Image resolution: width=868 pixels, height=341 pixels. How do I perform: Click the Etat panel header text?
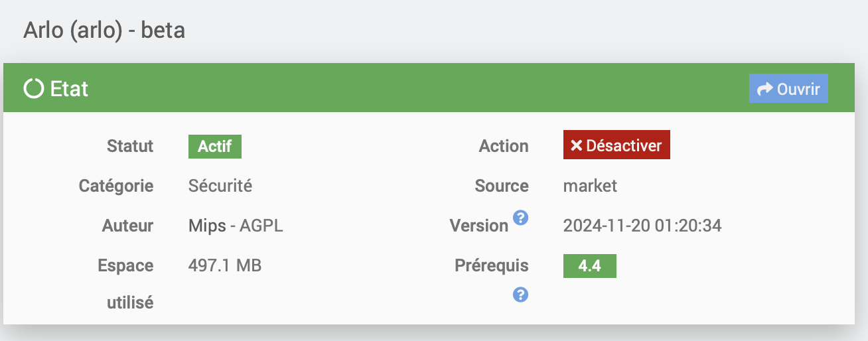pyautogui.click(x=69, y=88)
